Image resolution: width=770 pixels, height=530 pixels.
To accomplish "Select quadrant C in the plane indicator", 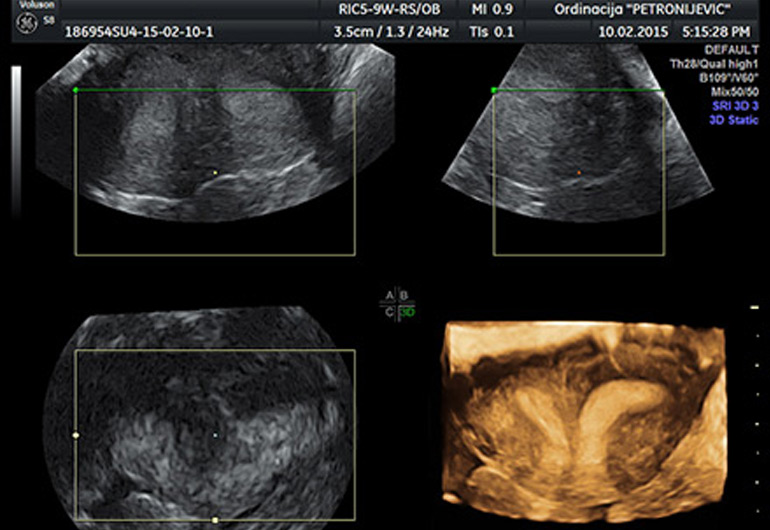I will pyautogui.click(x=390, y=311).
